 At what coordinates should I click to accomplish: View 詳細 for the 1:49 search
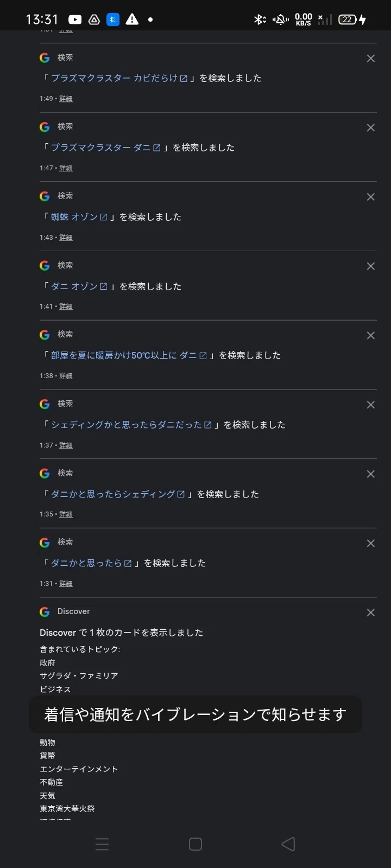[x=66, y=99]
